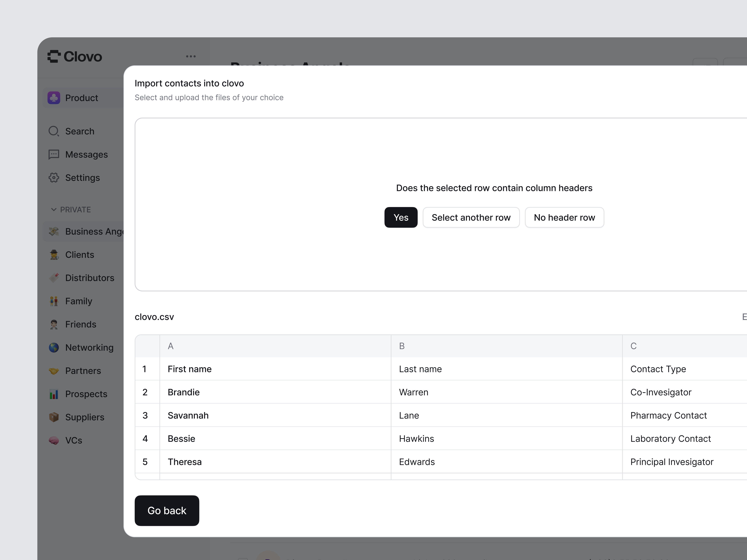Click the VCs brain icon

point(54,441)
